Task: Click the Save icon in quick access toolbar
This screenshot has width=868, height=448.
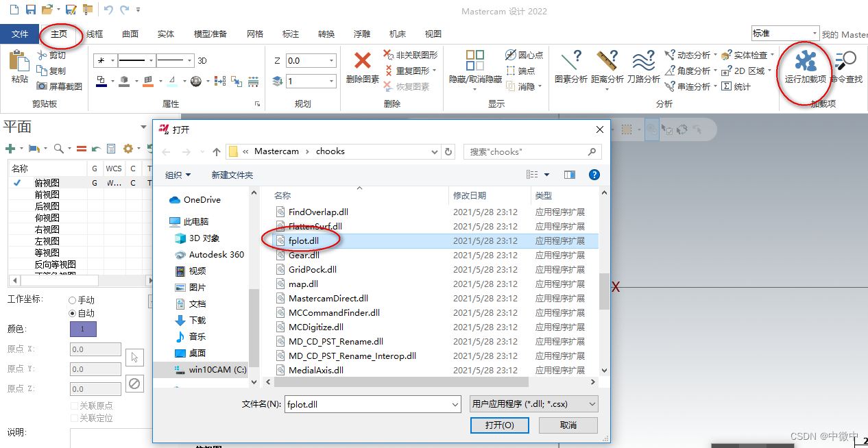Action: tap(30, 10)
